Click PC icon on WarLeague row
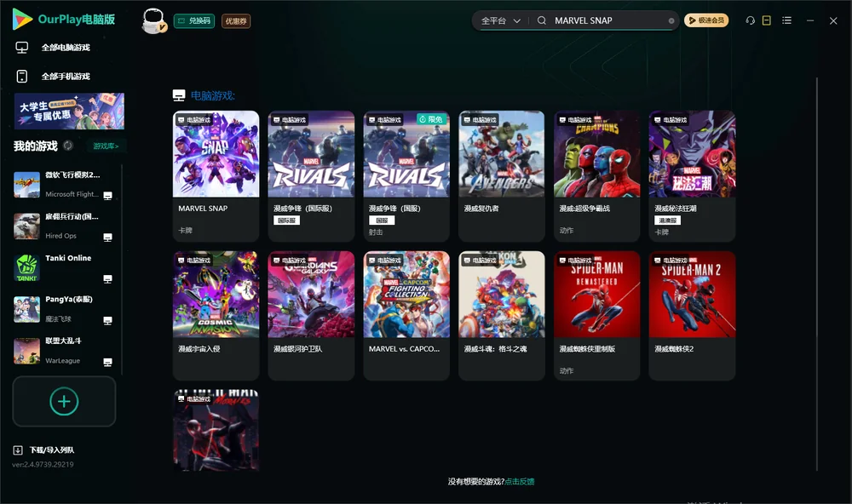Image resolution: width=852 pixels, height=504 pixels. 107,363
